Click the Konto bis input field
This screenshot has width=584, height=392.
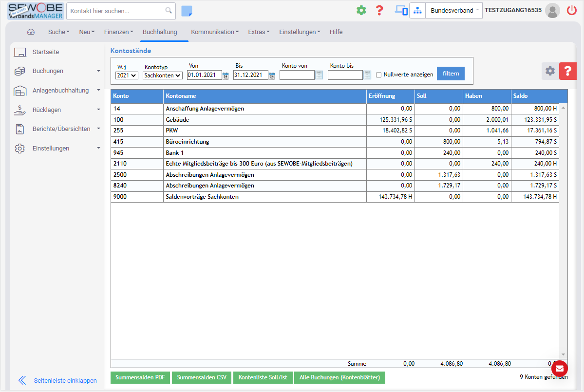tap(345, 75)
